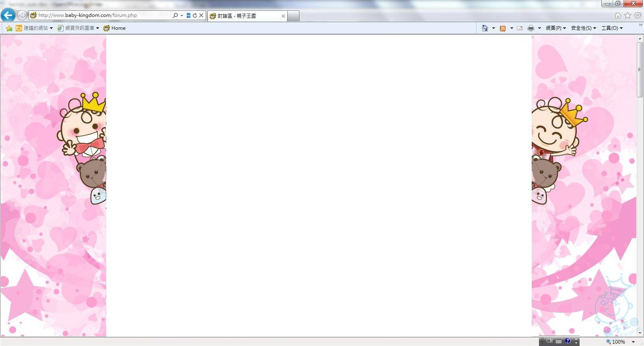Expand the 安全性(S) Safety dropdown menu

pyautogui.click(x=583, y=28)
